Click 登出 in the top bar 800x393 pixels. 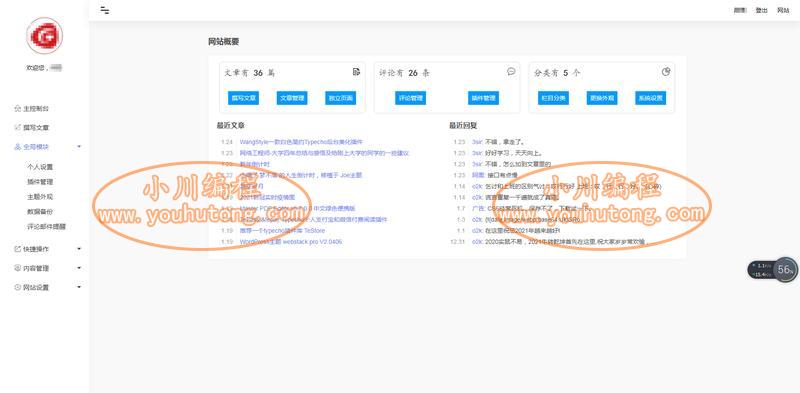pos(761,10)
